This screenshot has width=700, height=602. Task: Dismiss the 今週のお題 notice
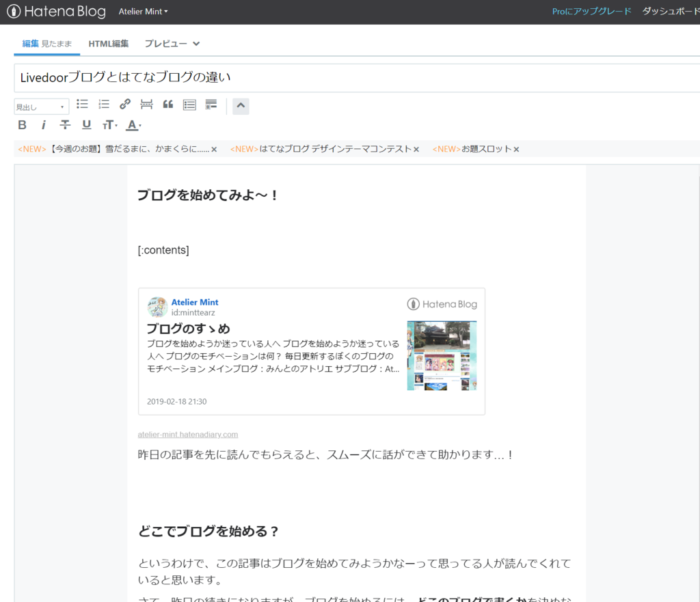pos(214,150)
